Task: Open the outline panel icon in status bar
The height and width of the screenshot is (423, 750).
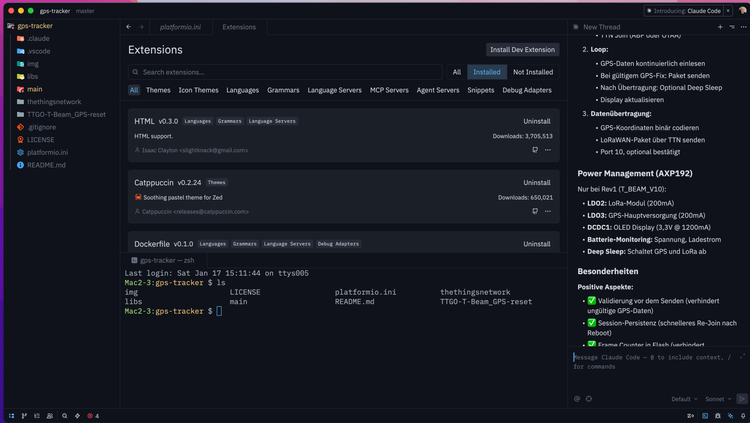Action: coord(37,416)
